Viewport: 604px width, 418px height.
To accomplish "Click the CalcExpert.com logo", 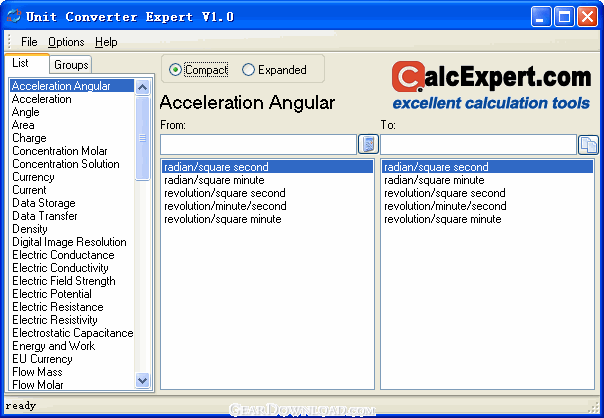I will click(491, 86).
